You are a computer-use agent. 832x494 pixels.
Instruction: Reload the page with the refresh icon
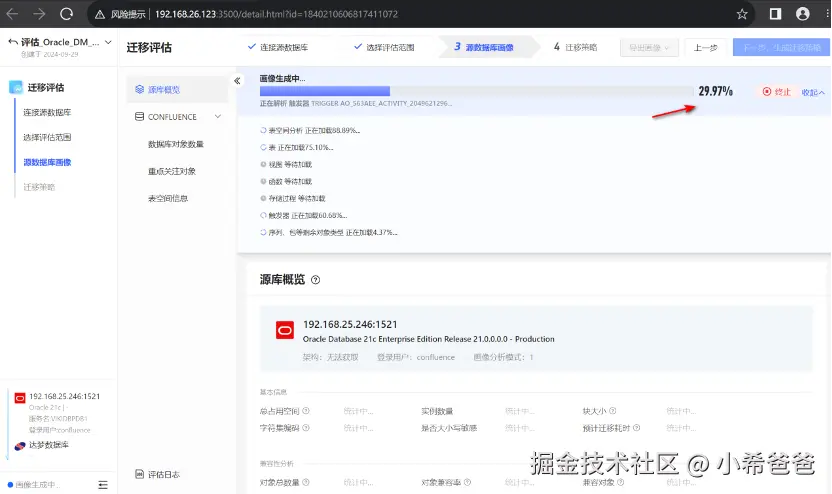66,14
